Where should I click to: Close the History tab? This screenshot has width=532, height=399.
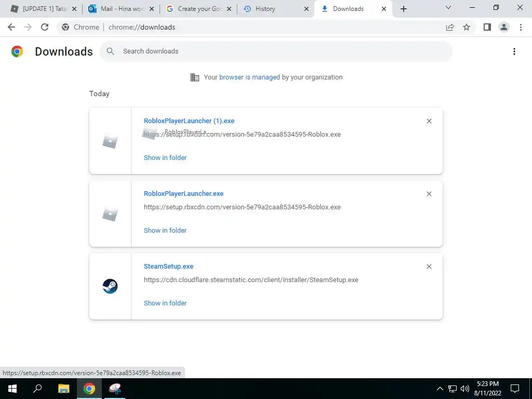[307, 9]
